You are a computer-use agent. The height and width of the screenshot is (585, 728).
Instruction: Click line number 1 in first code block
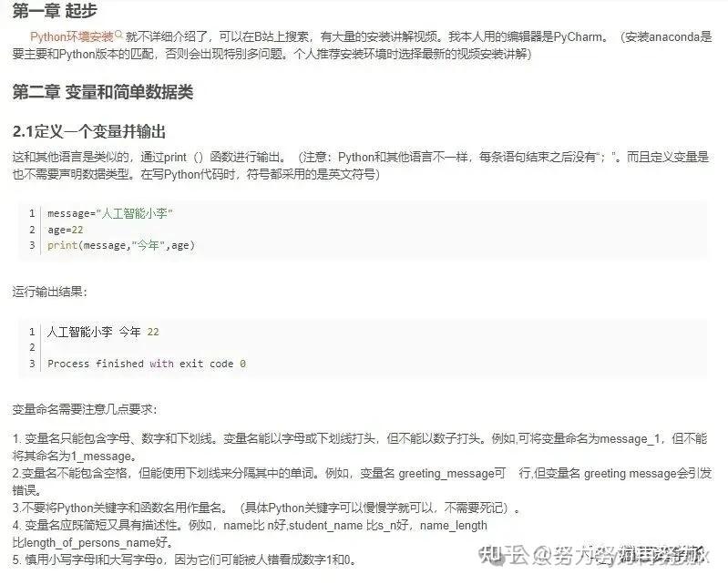click(x=32, y=213)
